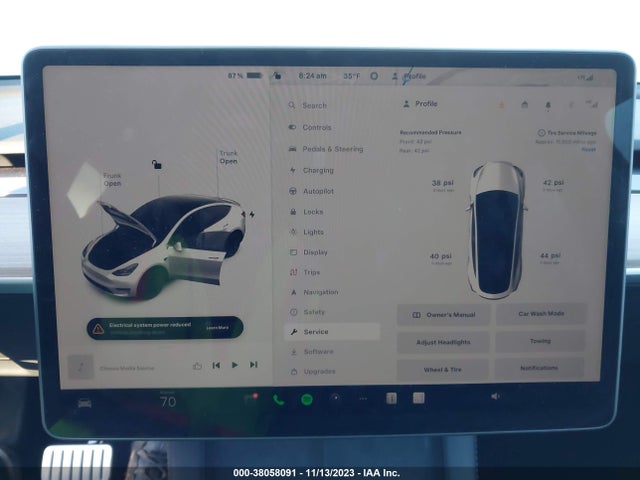Tap the dashcam icon with red dot
Screen dimensions: 640x480
pyautogui.click(x=251, y=398)
